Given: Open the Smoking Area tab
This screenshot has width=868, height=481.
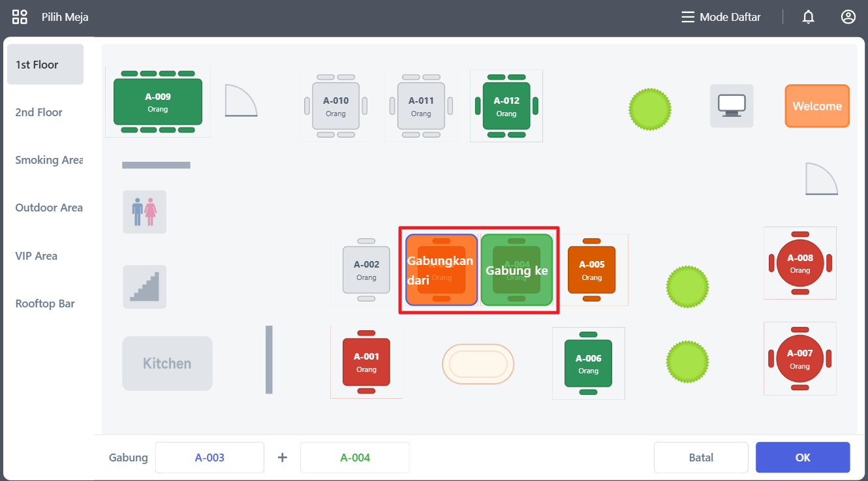Looking at the screenshot, I should [48, 160].
